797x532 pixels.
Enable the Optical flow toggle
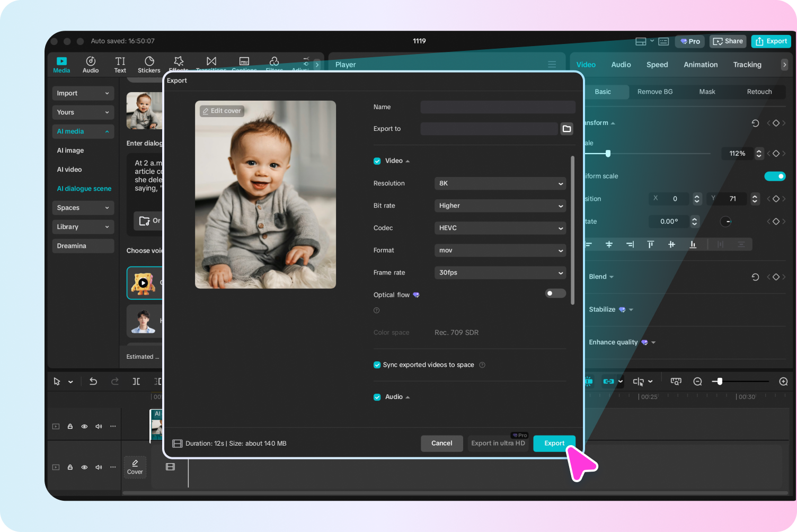(555, 293)
